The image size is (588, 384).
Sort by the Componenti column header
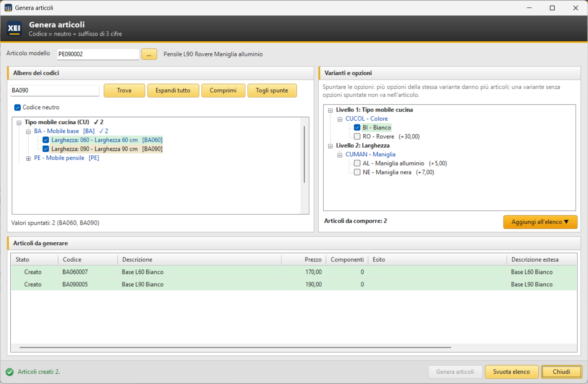tap(347, 259)
